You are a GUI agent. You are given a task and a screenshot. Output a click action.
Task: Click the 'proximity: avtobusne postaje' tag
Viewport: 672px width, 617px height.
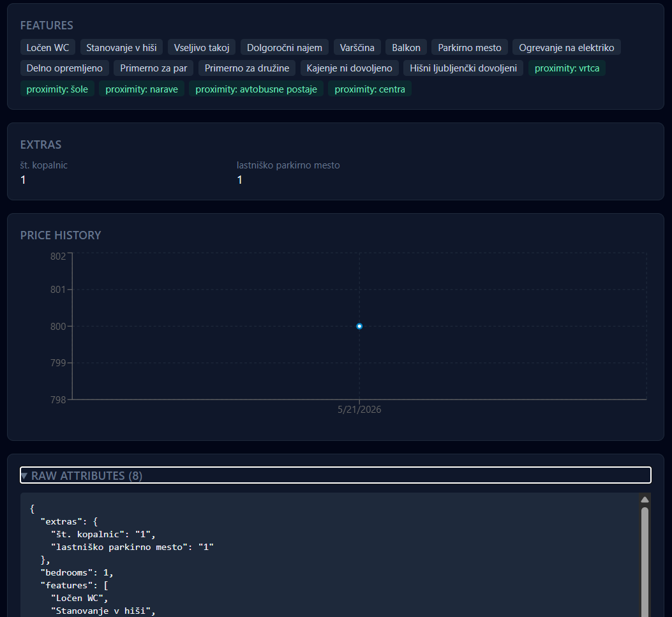[257, 89]
